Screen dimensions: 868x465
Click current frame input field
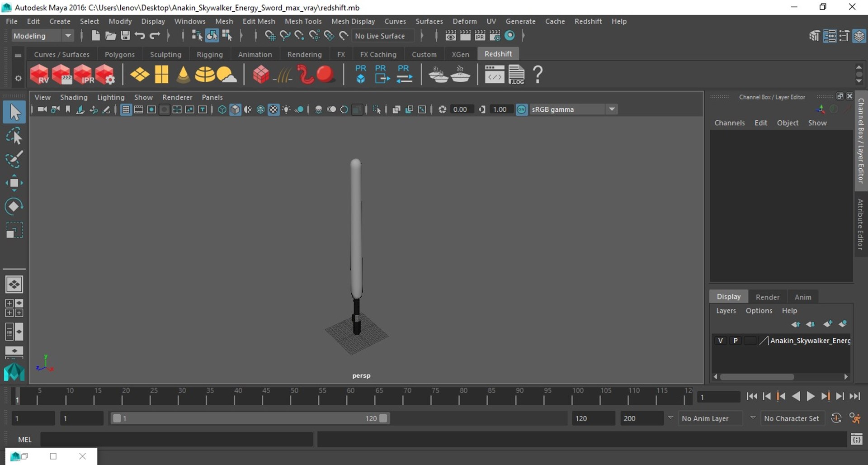point(718,397)
